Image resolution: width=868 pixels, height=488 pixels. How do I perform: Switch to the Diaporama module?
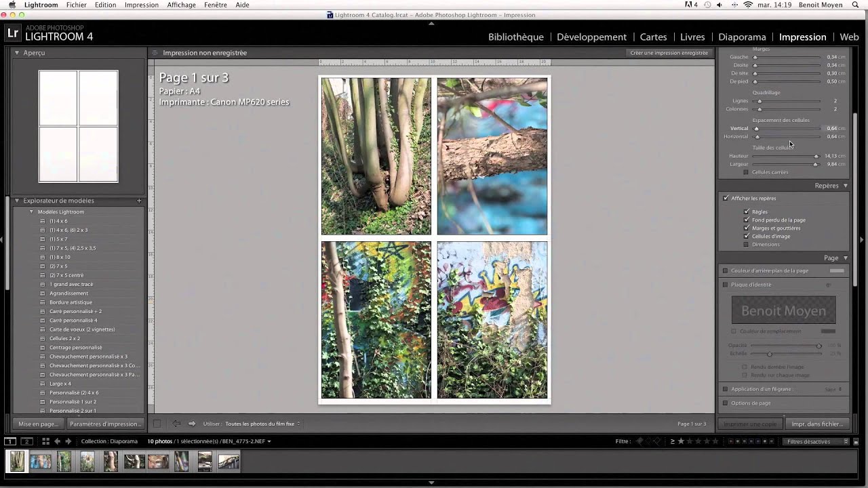(x=742, y=37)
